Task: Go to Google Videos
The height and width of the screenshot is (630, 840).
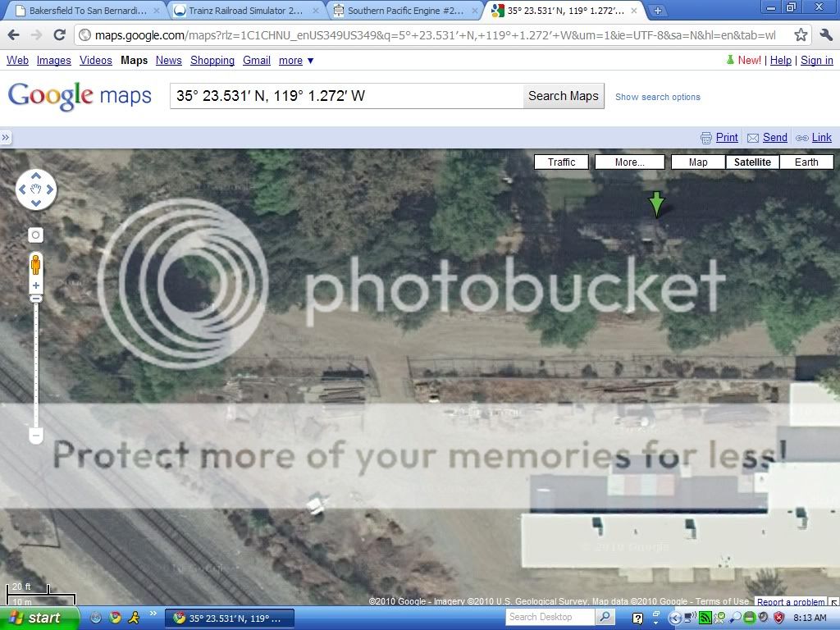Action: tap(95, 61)
